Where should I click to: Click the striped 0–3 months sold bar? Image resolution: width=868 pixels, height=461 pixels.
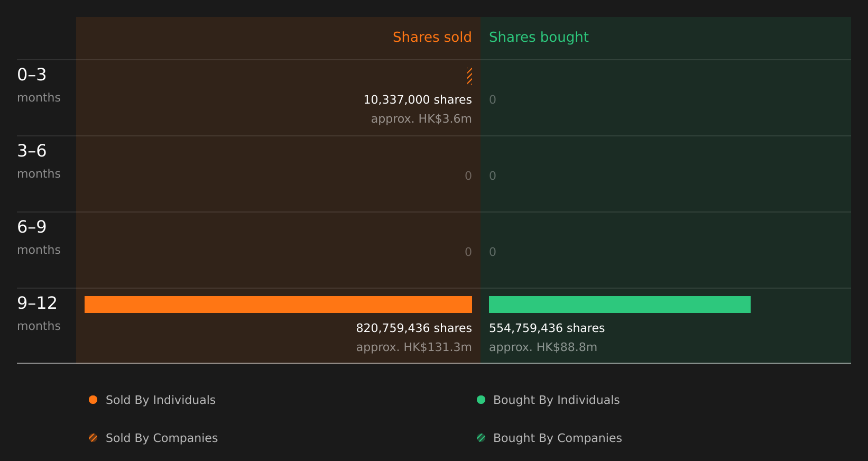pyautogui.click(x=469, y=76)
